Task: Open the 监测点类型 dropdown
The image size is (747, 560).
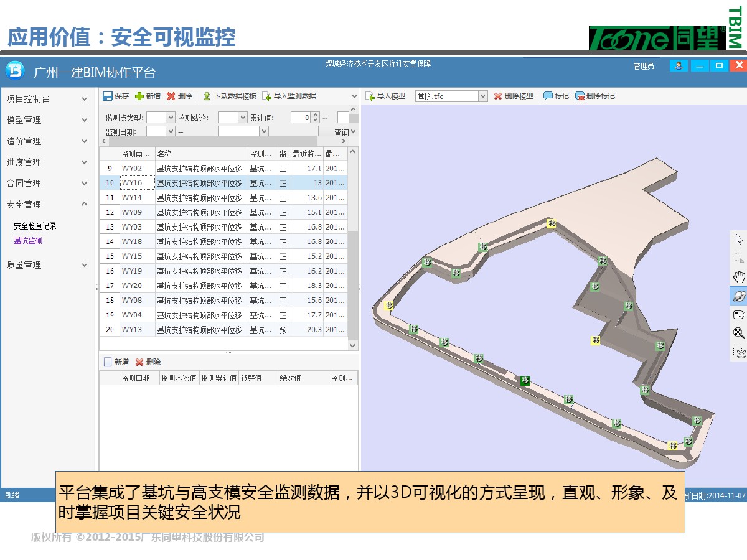Action: (x=171, y=118)
